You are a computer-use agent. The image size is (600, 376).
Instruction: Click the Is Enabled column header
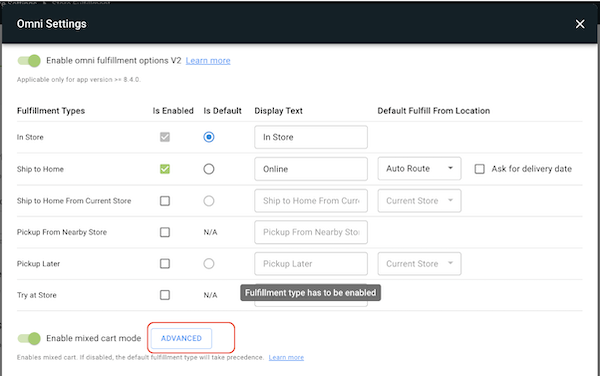(x=173, y=111)
